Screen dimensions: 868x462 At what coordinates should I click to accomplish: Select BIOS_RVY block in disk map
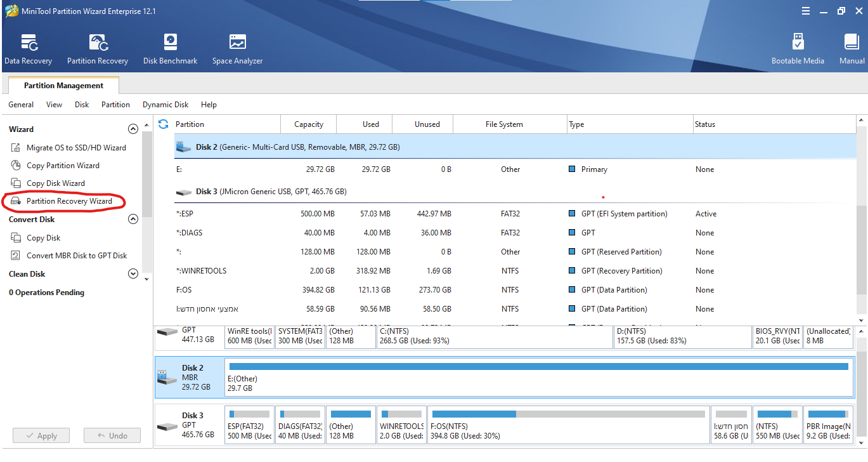pyautogui.click(x=777, y=336)
